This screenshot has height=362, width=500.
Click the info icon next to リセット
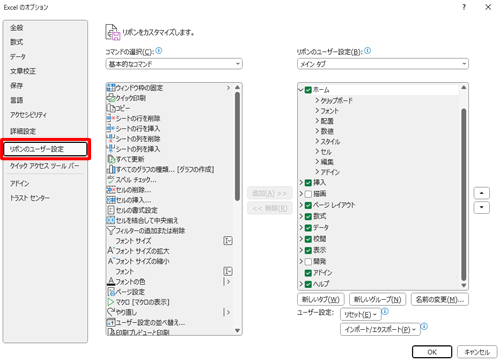tap(385, 311)
